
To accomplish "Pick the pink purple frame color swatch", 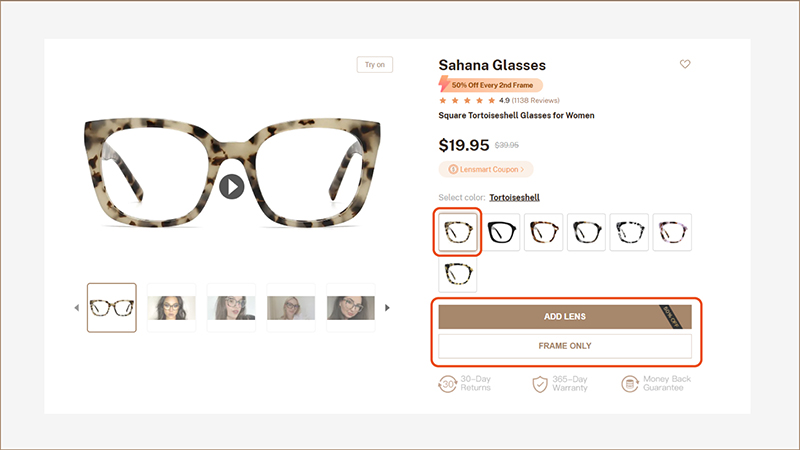I will pos(673,233).
